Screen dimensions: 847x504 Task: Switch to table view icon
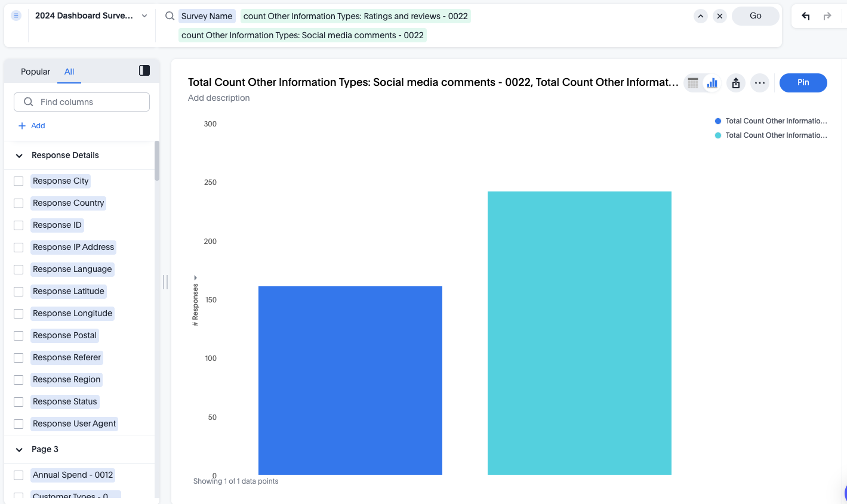[x=693, y=83]
